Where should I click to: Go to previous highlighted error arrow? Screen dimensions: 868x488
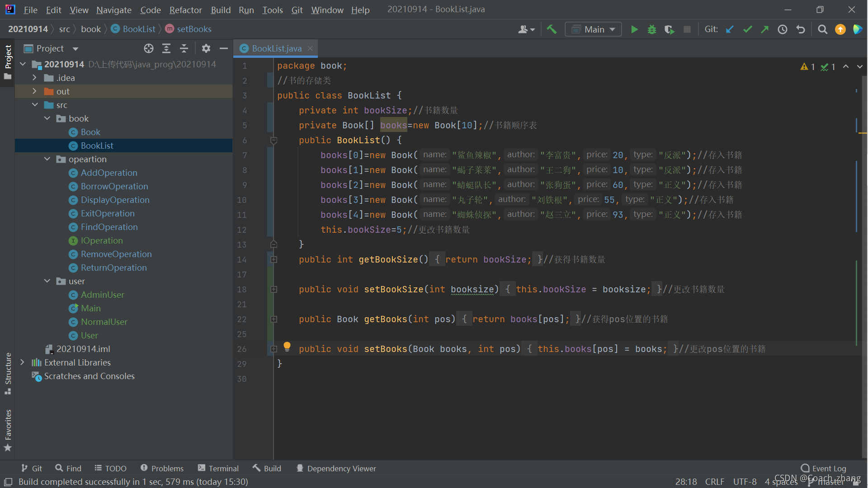[846, 66]
